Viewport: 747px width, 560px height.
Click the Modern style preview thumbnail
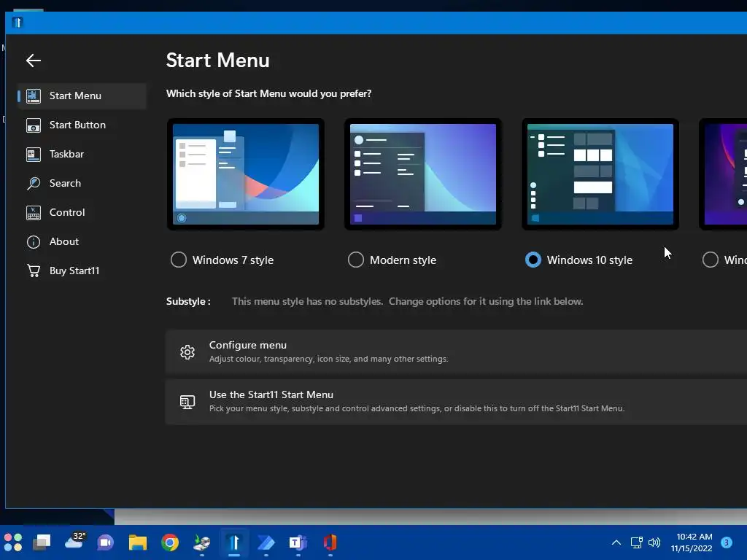click(423, 174)
